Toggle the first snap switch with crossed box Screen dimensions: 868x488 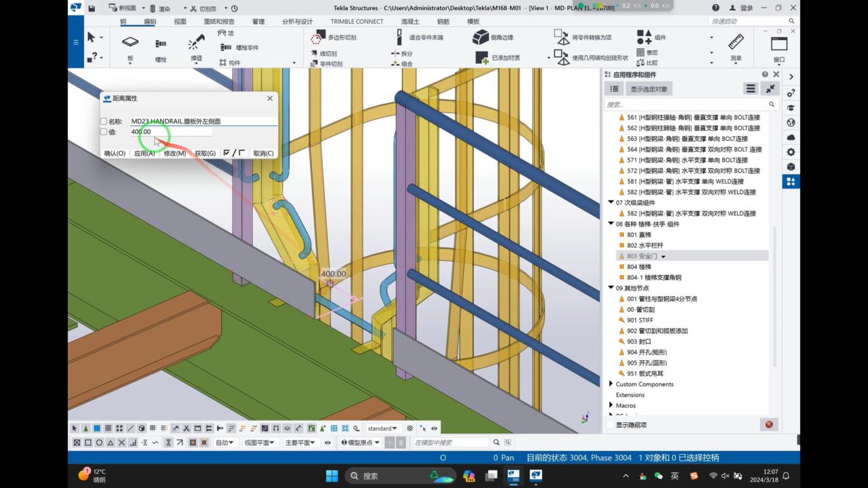pyautogui.click(x=77, y=443)
